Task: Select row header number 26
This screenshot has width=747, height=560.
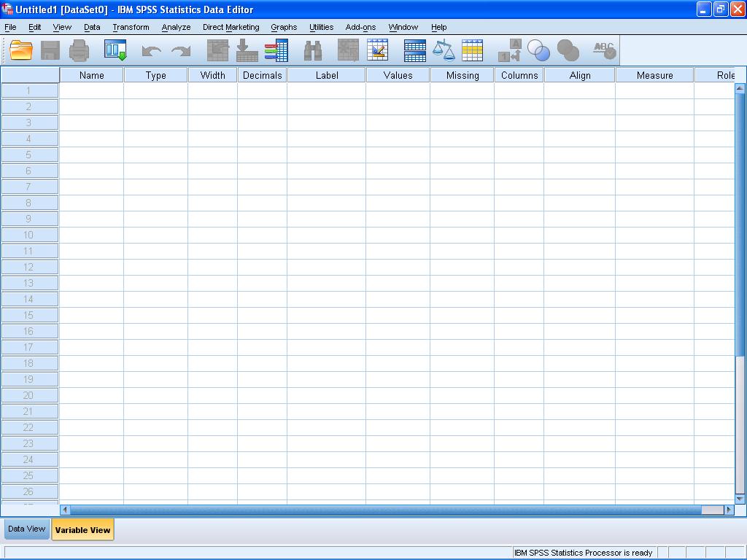Action: coord(30,491)
